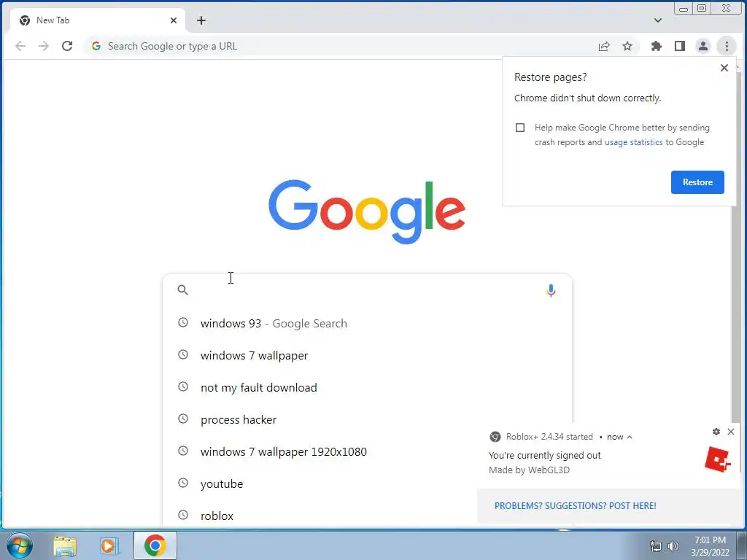747x560 pixels.
Task: Click 'You're currently signed out' notification text
Action: (544, 455)
